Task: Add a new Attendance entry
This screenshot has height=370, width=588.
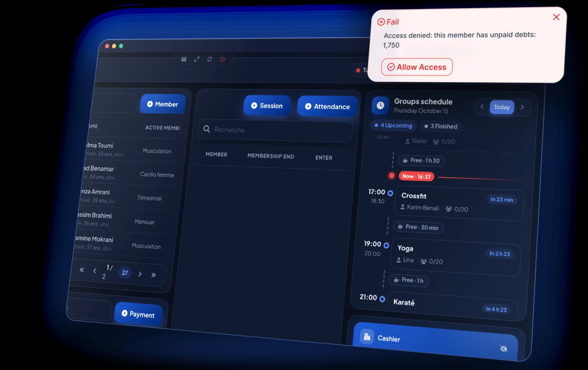Action: [x=327, y=106]
